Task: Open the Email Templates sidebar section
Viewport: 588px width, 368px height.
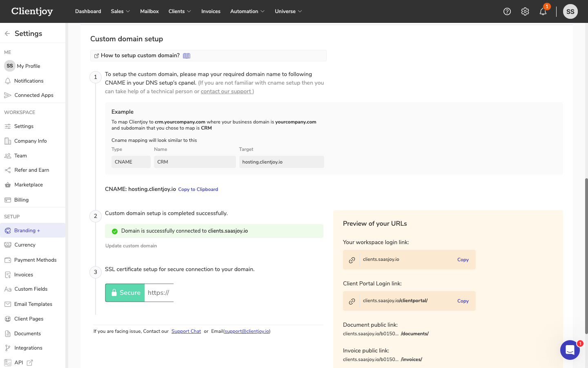Action: [x=33, y=304]
